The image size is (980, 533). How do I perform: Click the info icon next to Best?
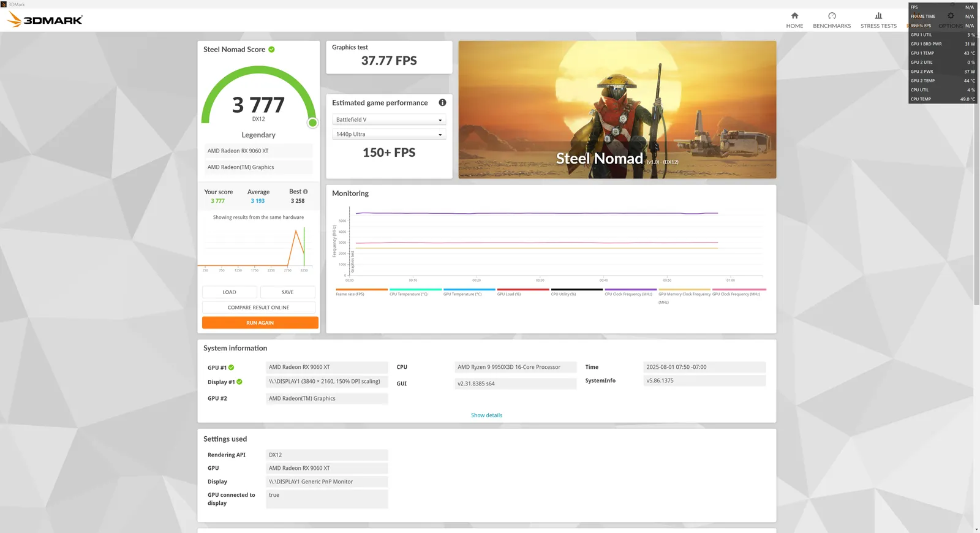(x=306, y=192)
